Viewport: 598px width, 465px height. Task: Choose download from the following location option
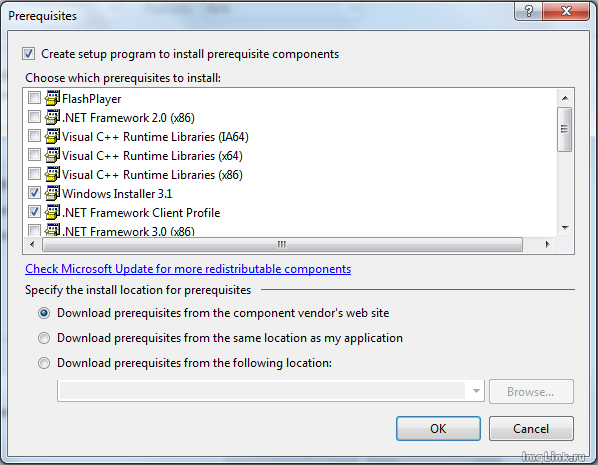(44, 363)
